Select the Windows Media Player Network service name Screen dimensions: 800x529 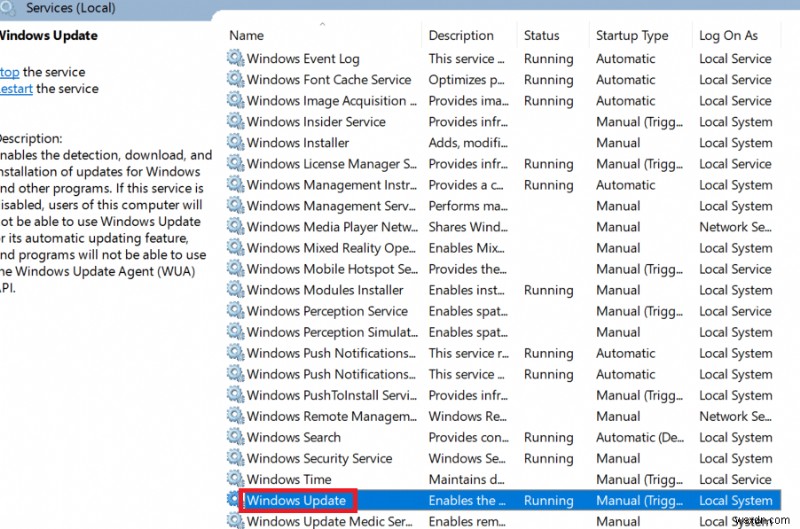[x=332, y=227]
